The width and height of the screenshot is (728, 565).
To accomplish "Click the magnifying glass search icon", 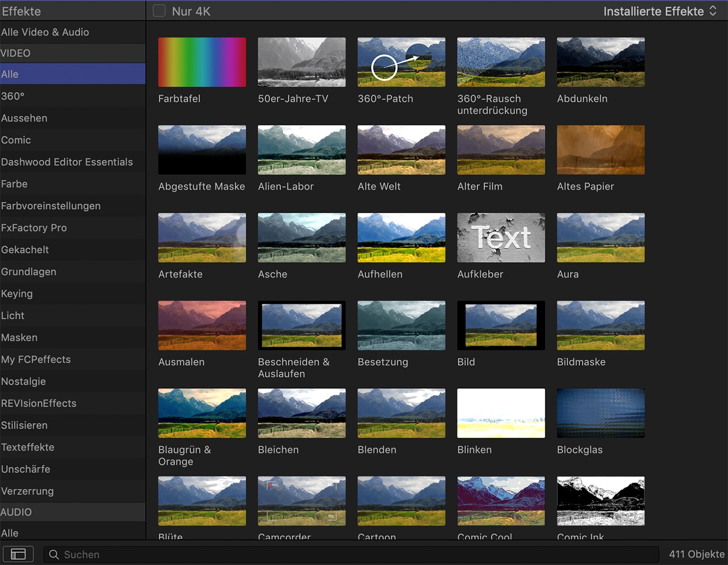I will 54,554.
